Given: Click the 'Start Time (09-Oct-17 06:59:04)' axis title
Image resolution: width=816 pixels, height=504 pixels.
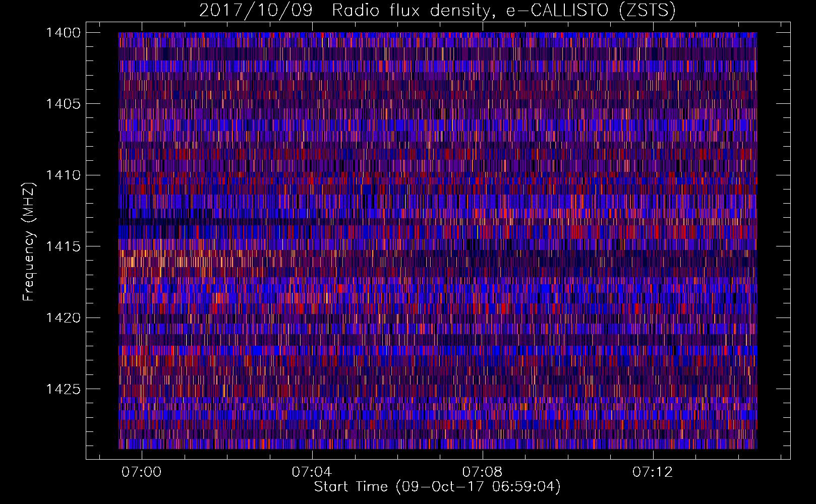Looking at the screenshot, I should [x=437, y=487].
